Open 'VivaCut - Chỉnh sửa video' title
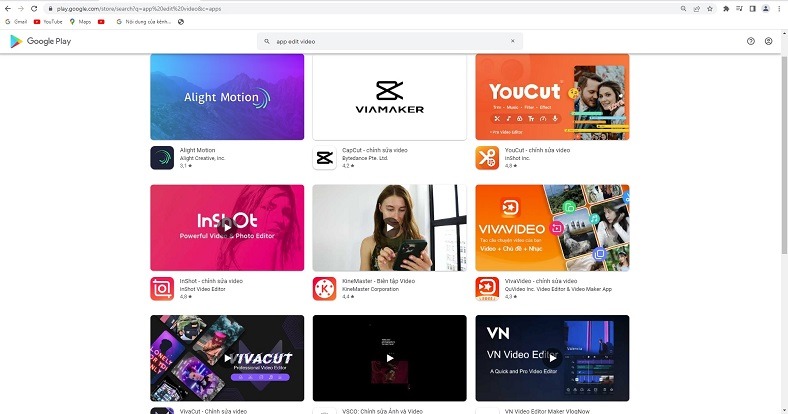788x414 pixels. pos(213,411)
